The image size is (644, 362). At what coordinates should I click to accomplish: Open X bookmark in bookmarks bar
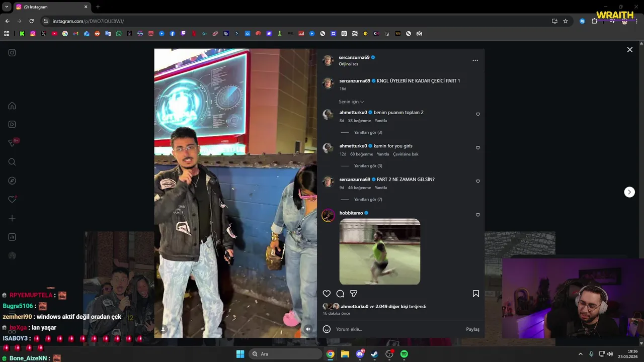point(44,34)
